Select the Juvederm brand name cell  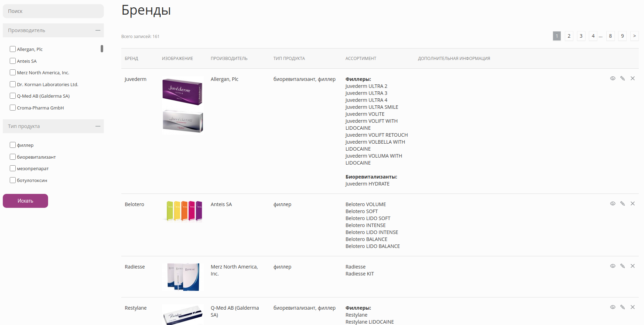136,79
